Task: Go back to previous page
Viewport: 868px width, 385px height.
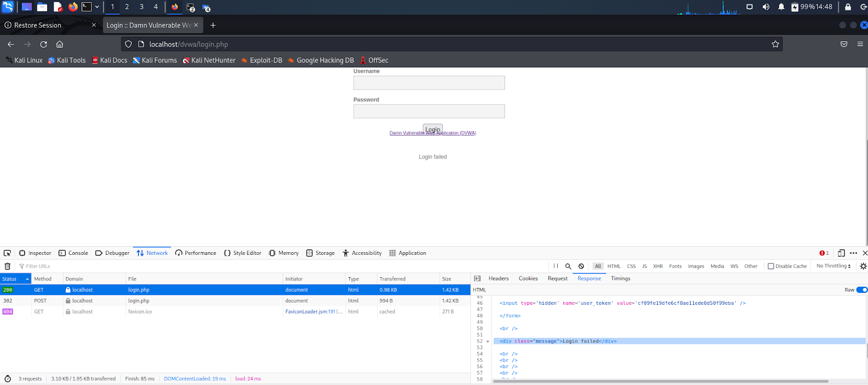Action: point(11,44)
